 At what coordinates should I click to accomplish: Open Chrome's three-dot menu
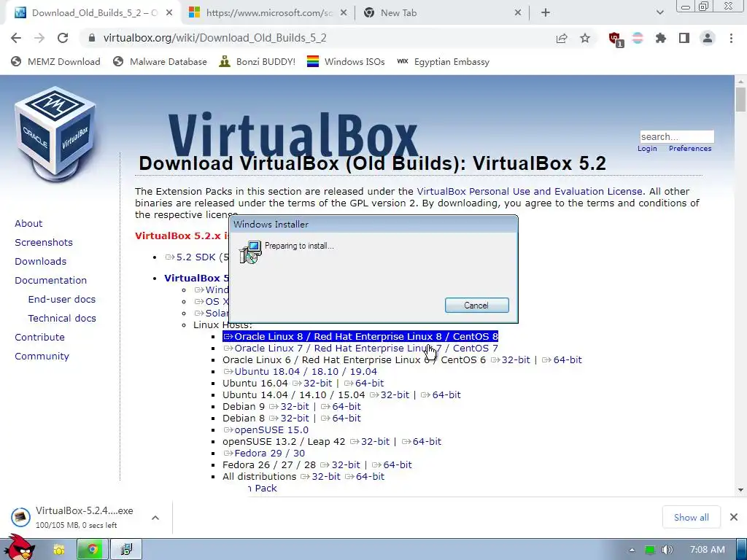point(731,38)
